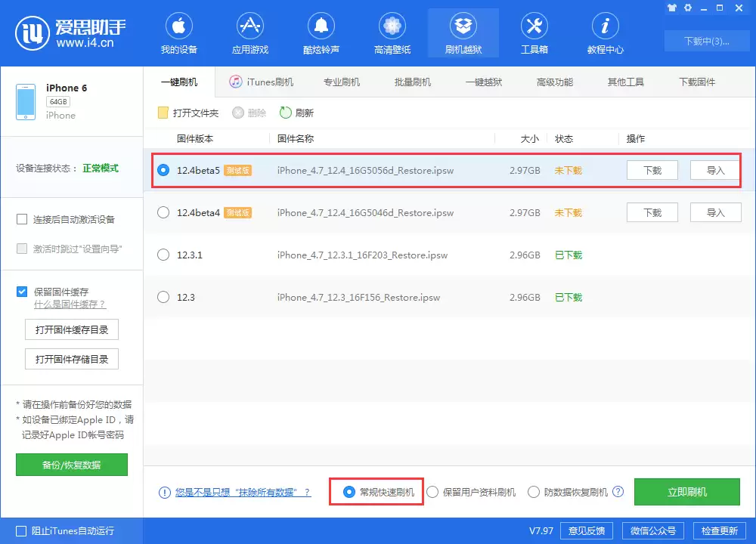
Task: Switch to 一键越狱 tab
Action: point(484,82)
